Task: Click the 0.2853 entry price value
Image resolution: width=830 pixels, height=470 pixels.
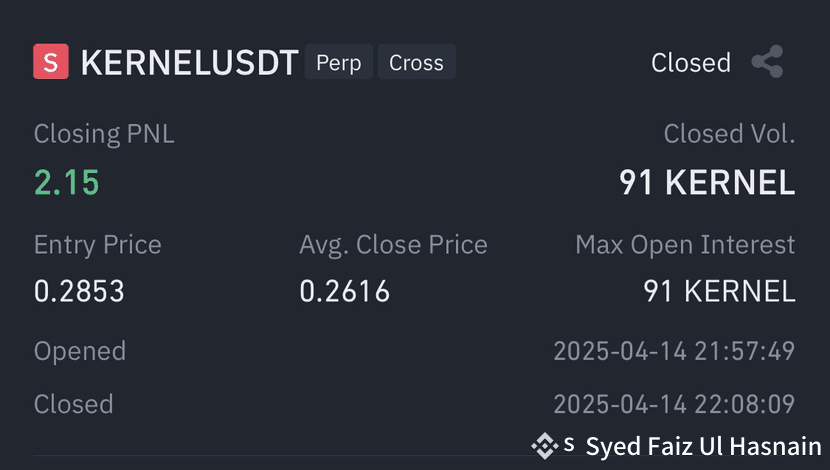Action: [79, 291]
